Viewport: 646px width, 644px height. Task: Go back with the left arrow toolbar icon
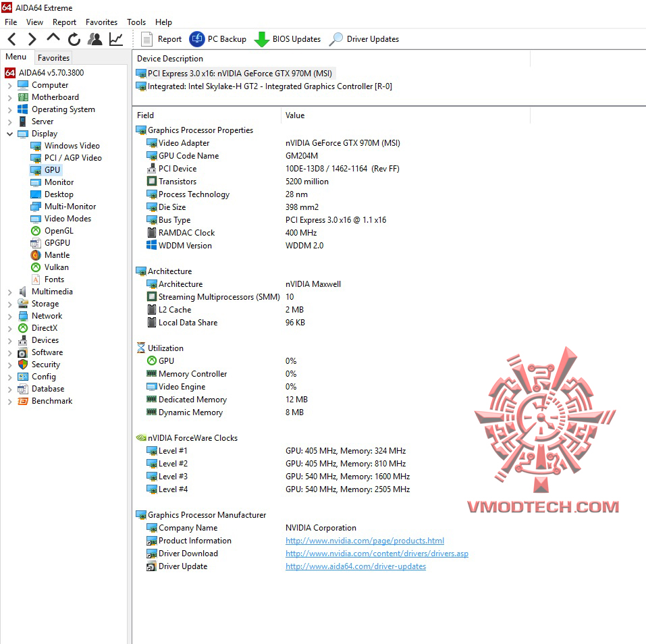point(12,39)
